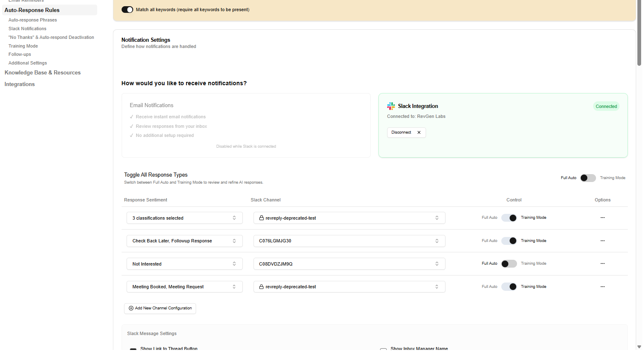Open Meeting Booked, Meeting Request dropdown
This screenshot has width=644, height=352.
(x=184, y=287)
